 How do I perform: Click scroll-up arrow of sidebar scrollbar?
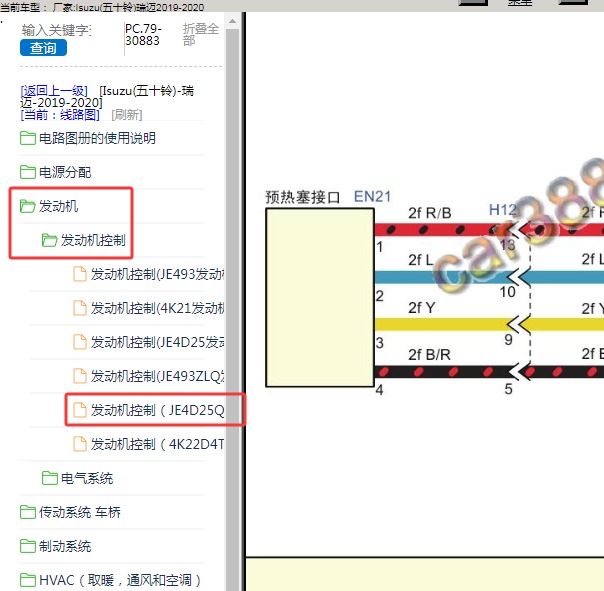point(232,22)
